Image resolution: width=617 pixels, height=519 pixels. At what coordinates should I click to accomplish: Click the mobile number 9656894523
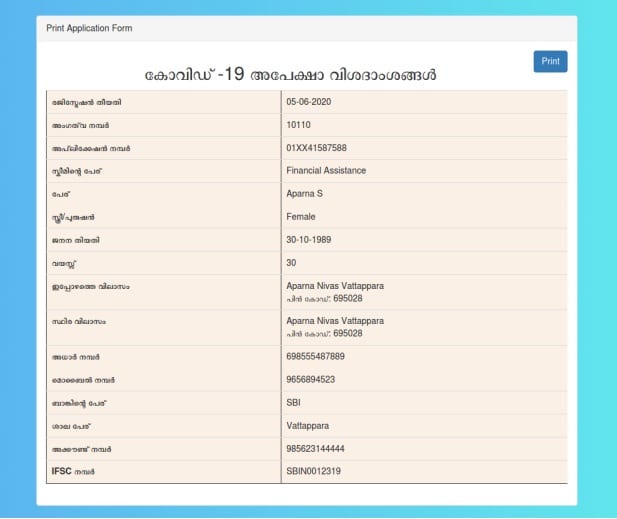tap(311, 379)
